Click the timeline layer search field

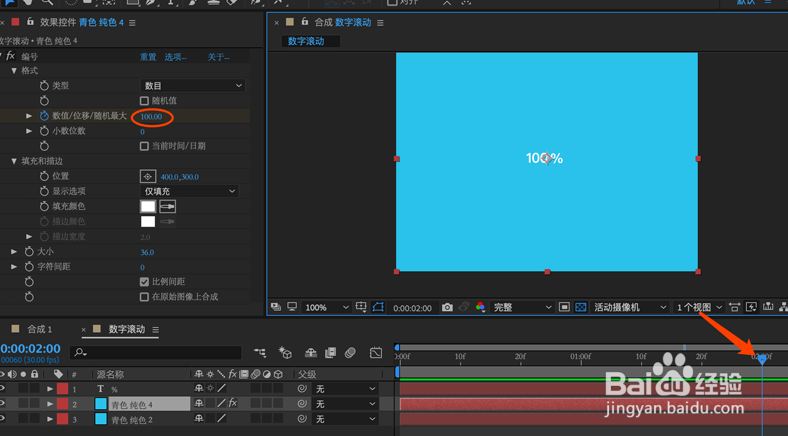pos(156,353)
